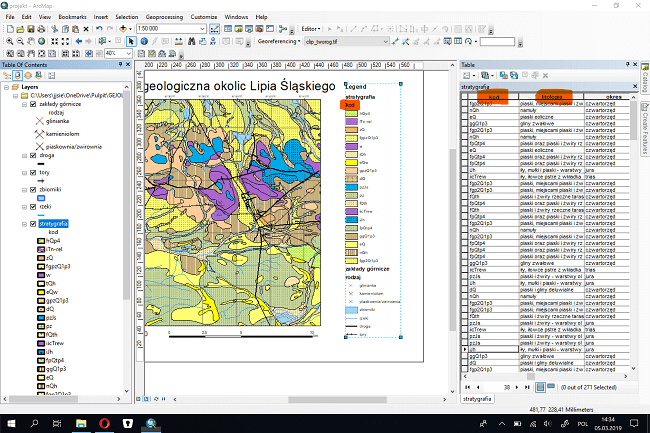Click Delete Selected icon in Table window
The width and height of the screenshot is (650, 433).
[x=546, y=75]
